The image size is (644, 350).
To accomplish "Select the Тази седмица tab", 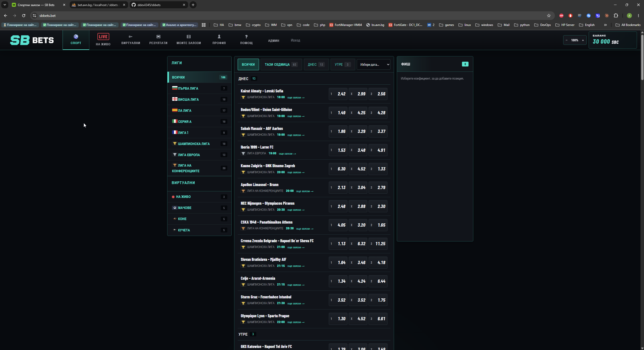I will 281,64.
